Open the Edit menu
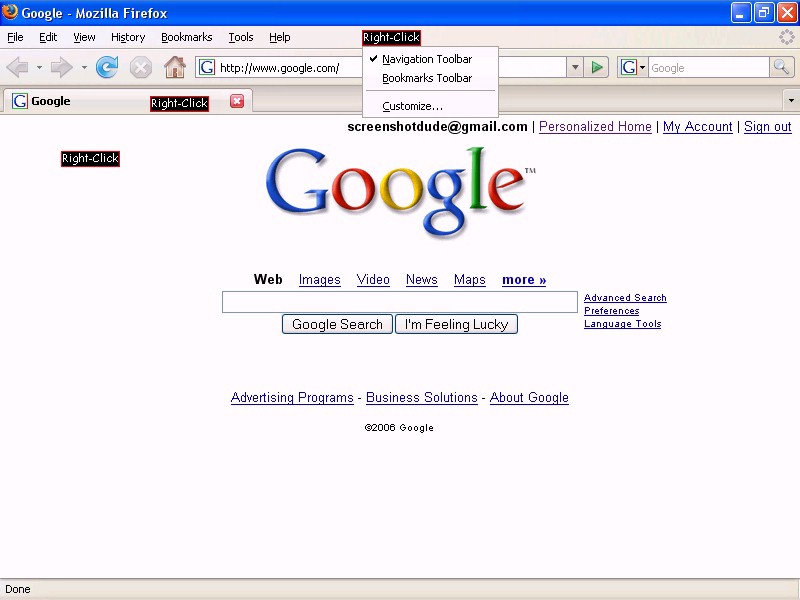 click(48, 37)
